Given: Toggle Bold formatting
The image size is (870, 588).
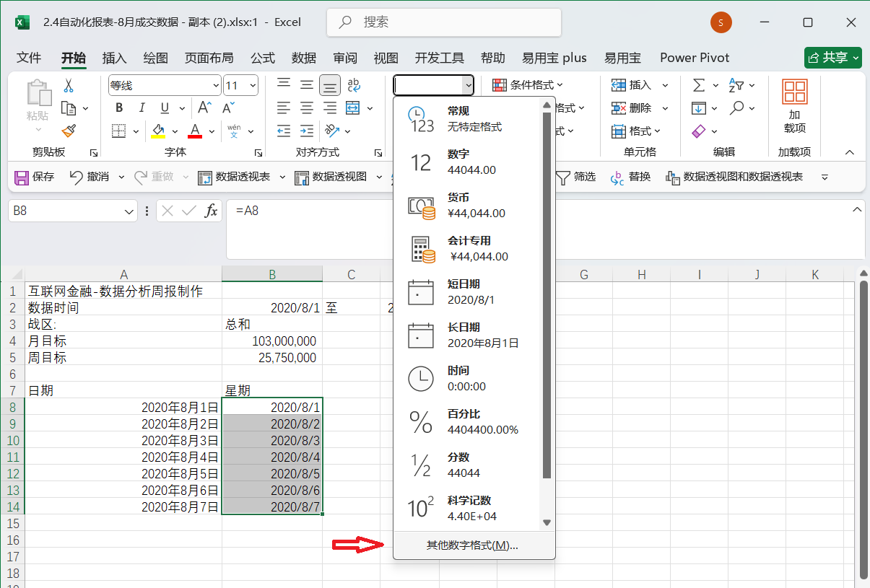Looking at the screenshot, I should [x=119, y=108].
